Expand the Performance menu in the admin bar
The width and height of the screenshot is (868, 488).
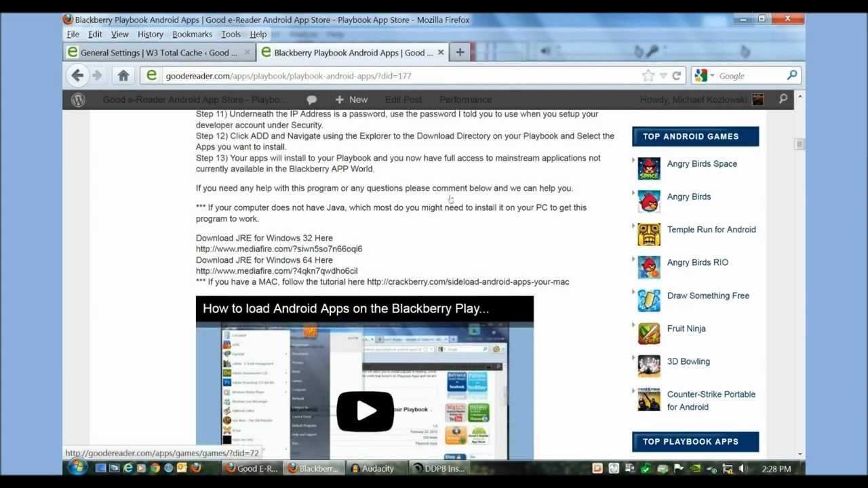click(465, 99)
